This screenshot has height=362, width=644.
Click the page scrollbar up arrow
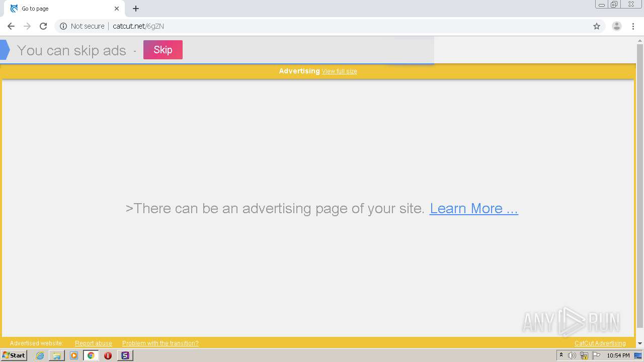tap(640, 41)
